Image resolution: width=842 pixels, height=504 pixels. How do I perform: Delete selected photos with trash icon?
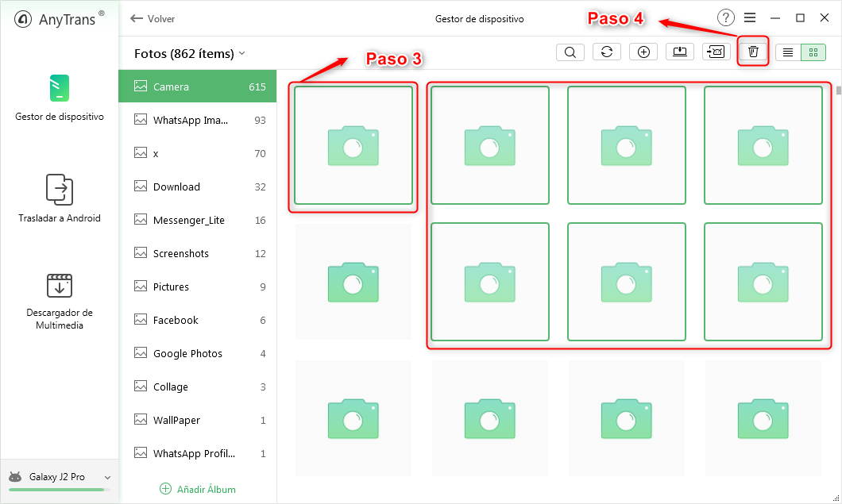click(x=752, y=52)
